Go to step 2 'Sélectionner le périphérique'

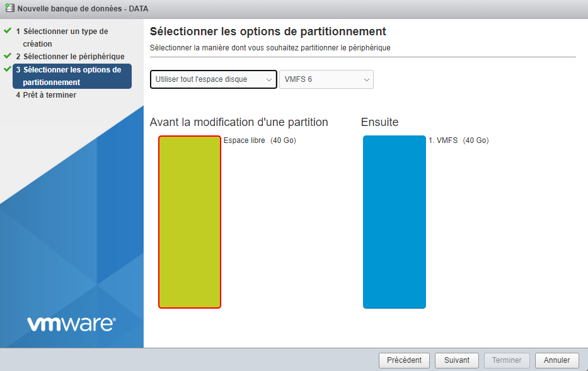(74, 57)
